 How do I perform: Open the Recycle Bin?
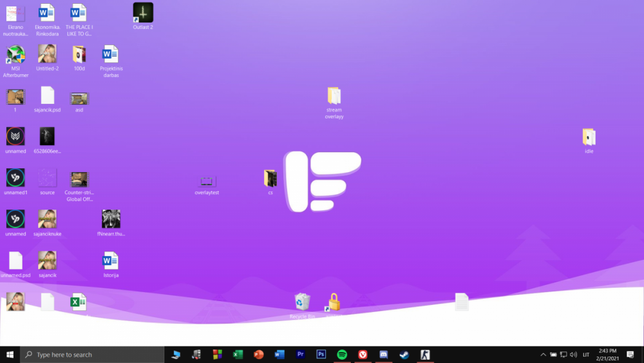coord(302,302)
